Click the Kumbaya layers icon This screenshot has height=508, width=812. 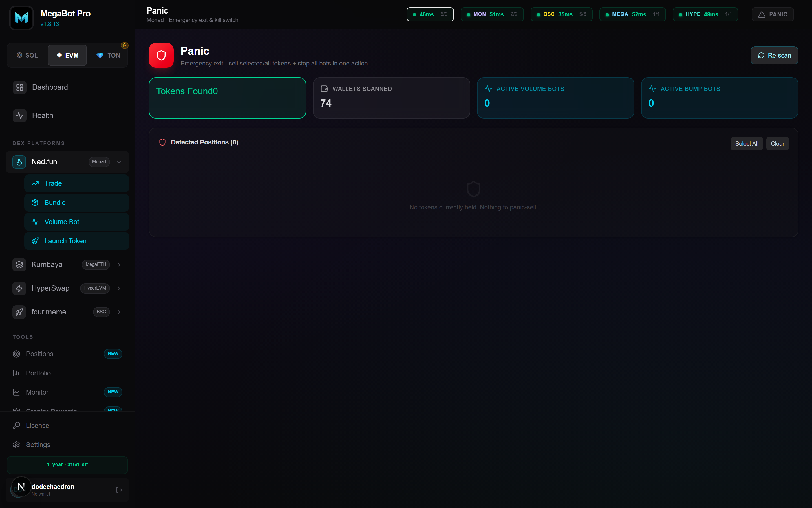click(x=19, y=265)
